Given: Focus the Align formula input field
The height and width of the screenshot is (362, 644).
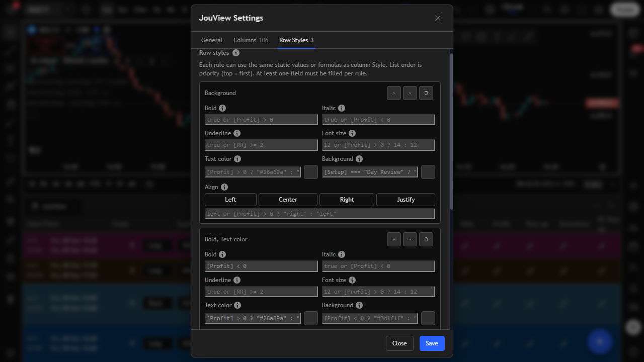Looking at the screenshot, I should [x=320, y=214].
